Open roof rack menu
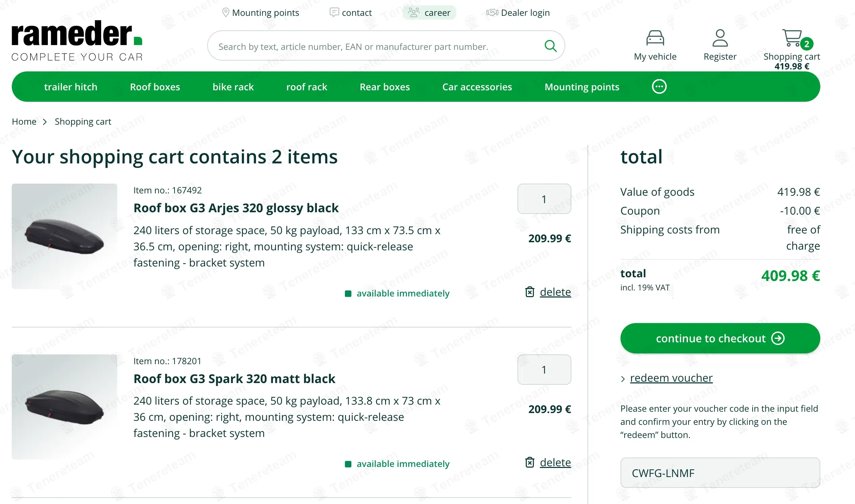The height and width of the screenshot is (504, 855). pyautogui.click(x=306, y=87)
